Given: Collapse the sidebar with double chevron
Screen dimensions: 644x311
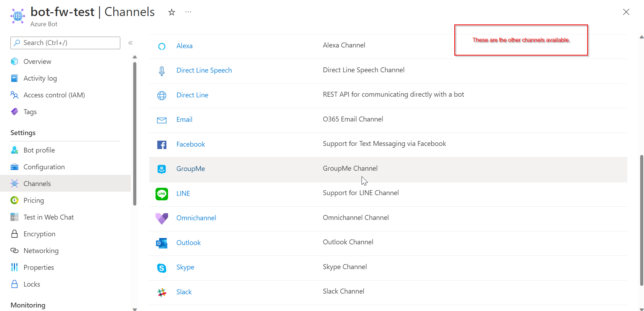Looking at the screenshot, I should pyautogui.click(x=130, y=43).
